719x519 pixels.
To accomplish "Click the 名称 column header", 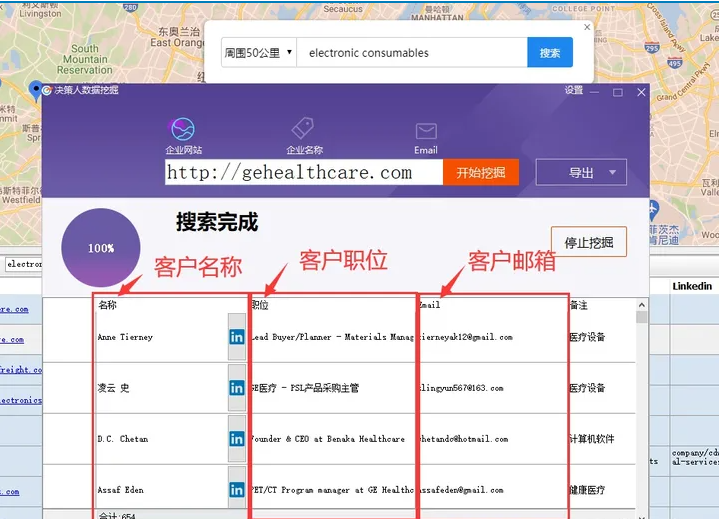I will click(108, 305).
